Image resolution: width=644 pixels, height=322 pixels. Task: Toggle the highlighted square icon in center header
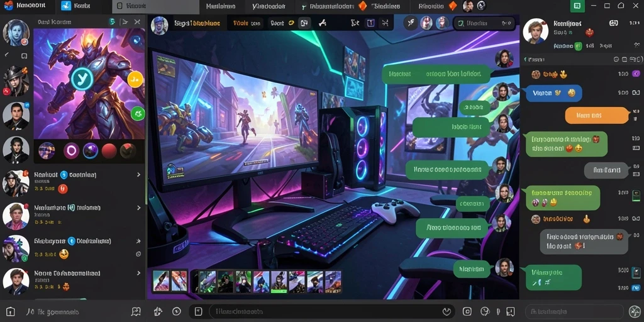point(304,23)
